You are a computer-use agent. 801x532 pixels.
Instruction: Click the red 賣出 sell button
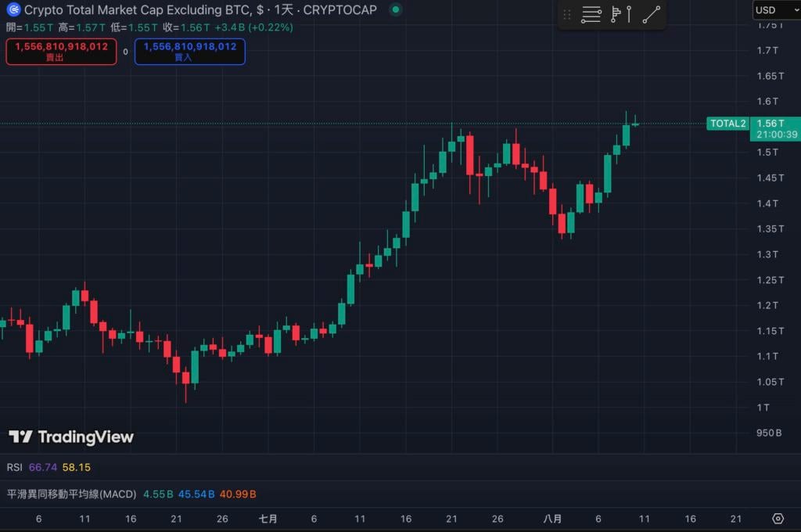[61, 52]
